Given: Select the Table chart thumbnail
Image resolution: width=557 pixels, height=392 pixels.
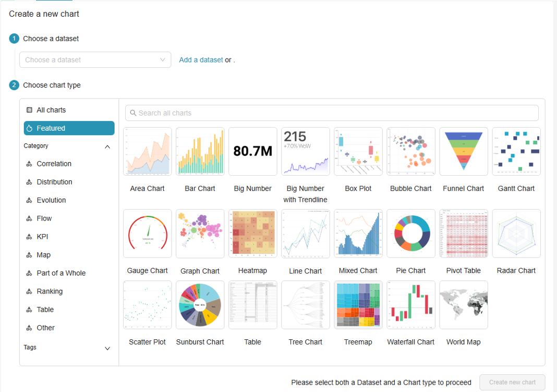Looking at the screenshot, I should (x=252, y=305).
